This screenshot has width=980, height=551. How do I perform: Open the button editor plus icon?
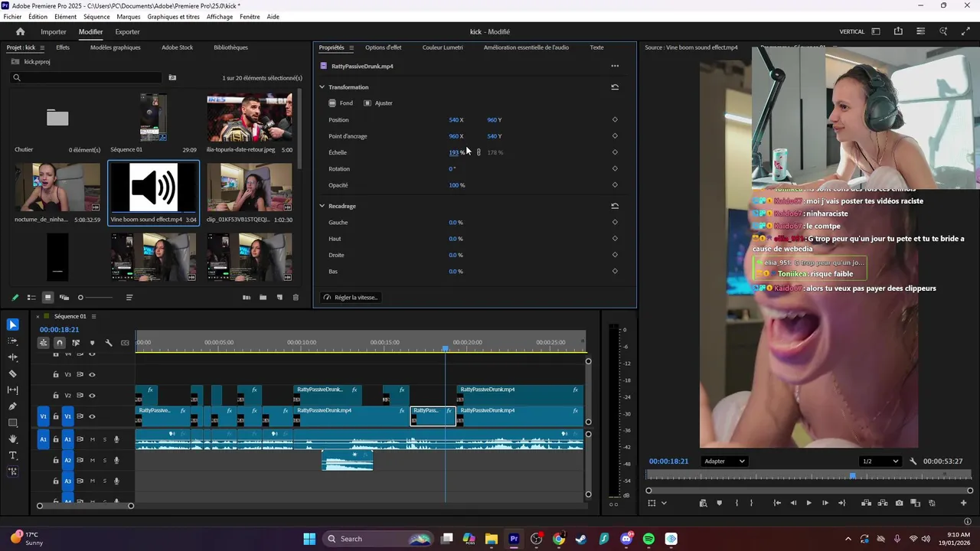click(x=964, y=503)
